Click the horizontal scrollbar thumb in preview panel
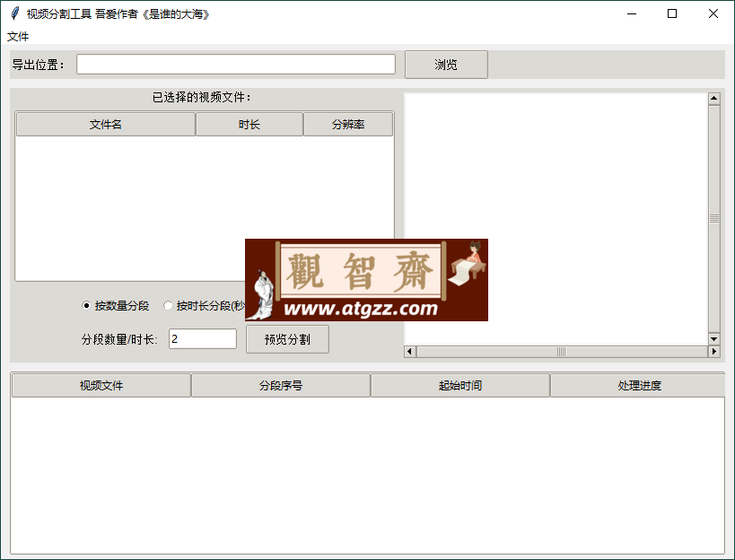This screenshot has width=735, height=560. click(x=562, y=352)
